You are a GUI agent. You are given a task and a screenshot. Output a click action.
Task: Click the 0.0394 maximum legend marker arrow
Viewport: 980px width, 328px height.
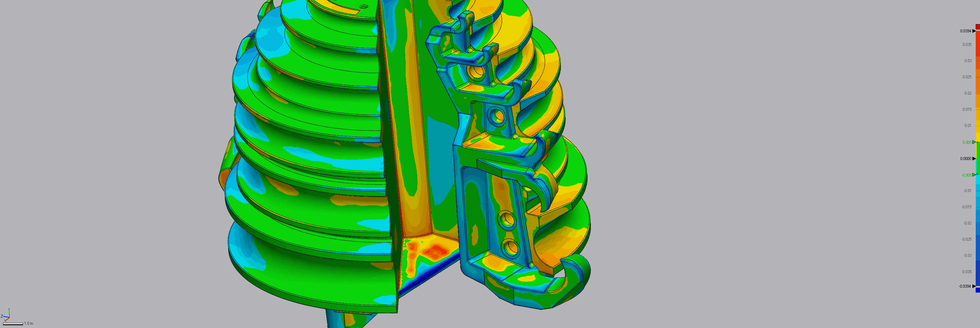[974, 31]
